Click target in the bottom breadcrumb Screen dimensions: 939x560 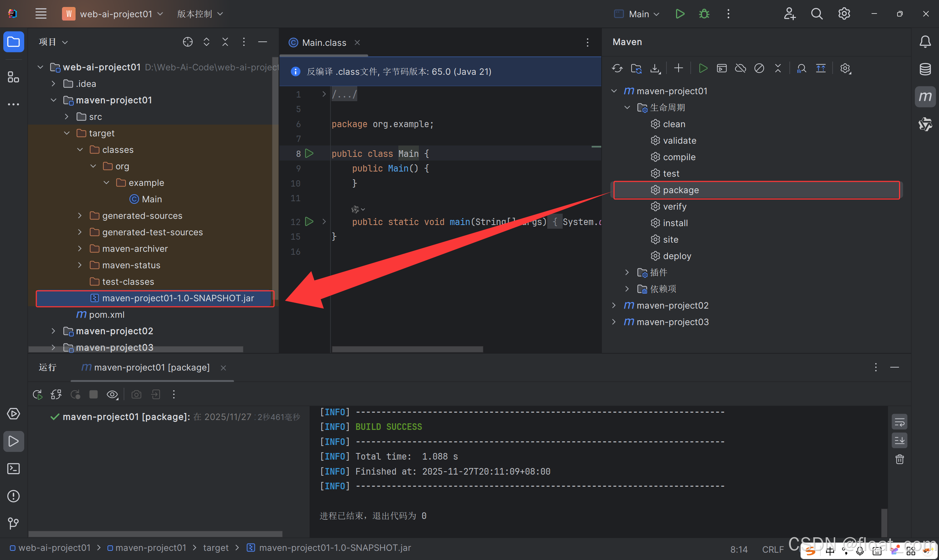point(216,548)
